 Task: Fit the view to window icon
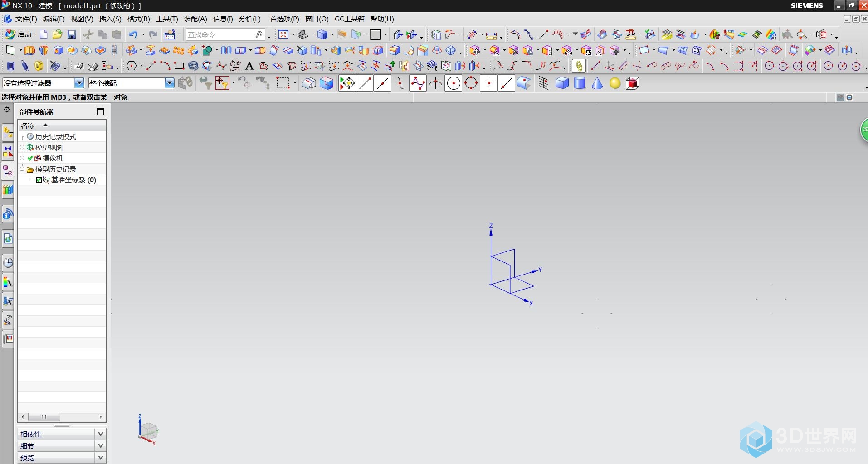283,34
